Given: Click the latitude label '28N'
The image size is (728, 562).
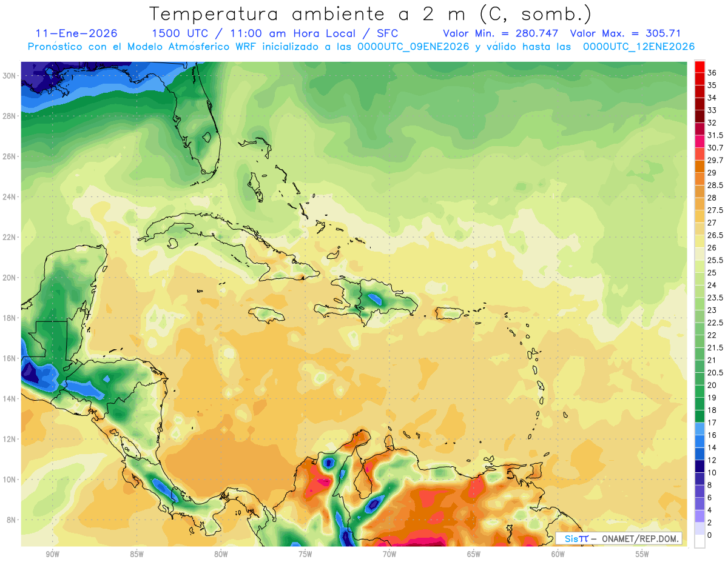Looking at the screenshot, I should pos(9,116).
